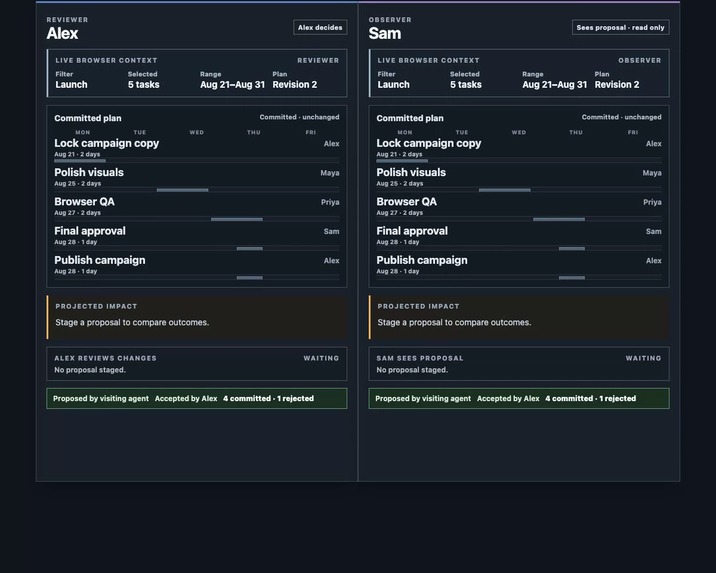Viewport: 716px width, 573px height.
Task: Click assignee 'Priya' in Alex's plan
Action: (330, 202)
